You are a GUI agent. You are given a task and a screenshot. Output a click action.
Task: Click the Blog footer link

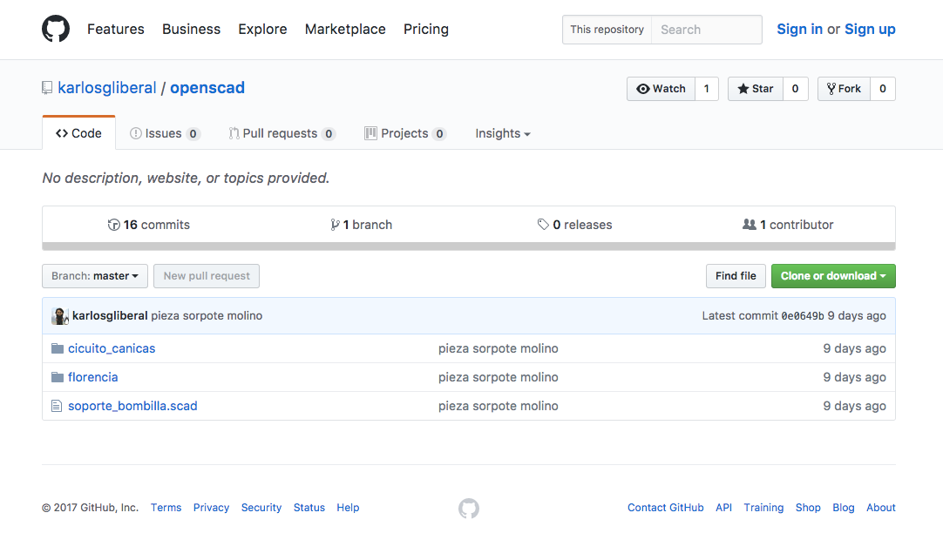click(843, 508)
